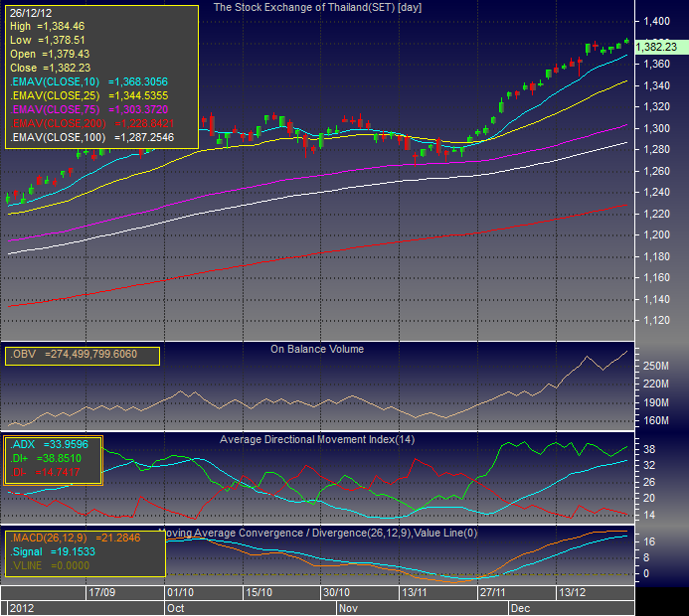689x616 pixels.
Task: Click the white EMAV(CLOSE,100) legend line
Action: coord(92,137)
